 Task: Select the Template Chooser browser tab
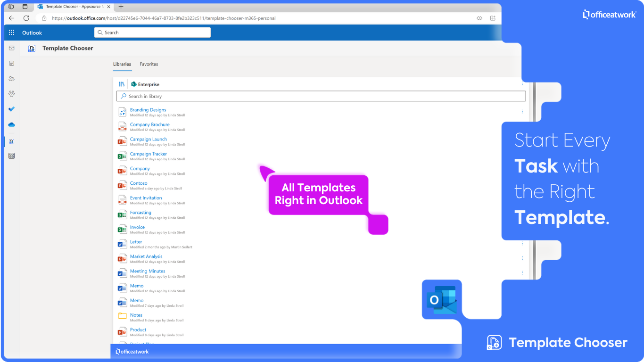(x=73, y=7)
